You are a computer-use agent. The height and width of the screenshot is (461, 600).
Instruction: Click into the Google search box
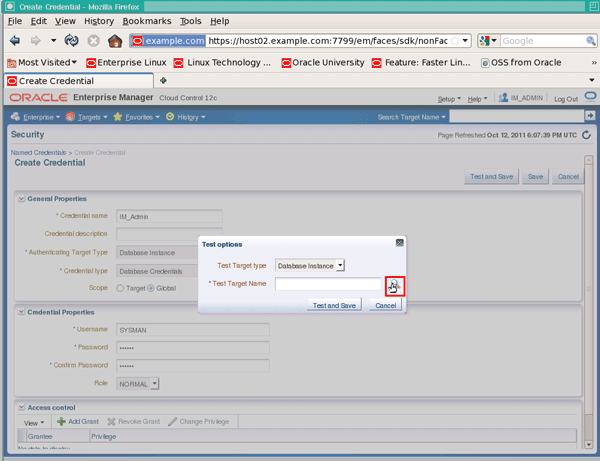point(543,41)
